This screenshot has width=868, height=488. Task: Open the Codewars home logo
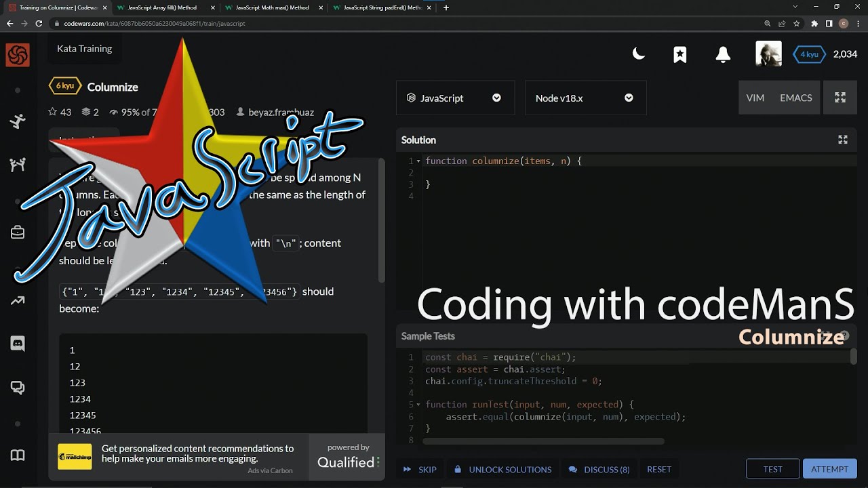[18, 55]
